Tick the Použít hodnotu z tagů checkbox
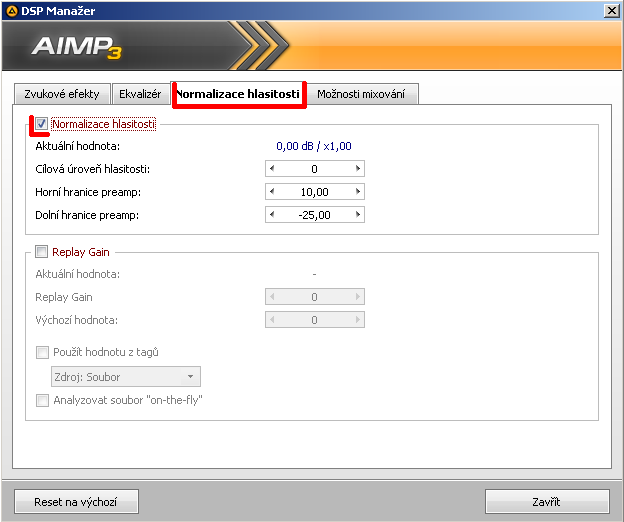This screenshot has height=522, width=624. coord(42,352)
